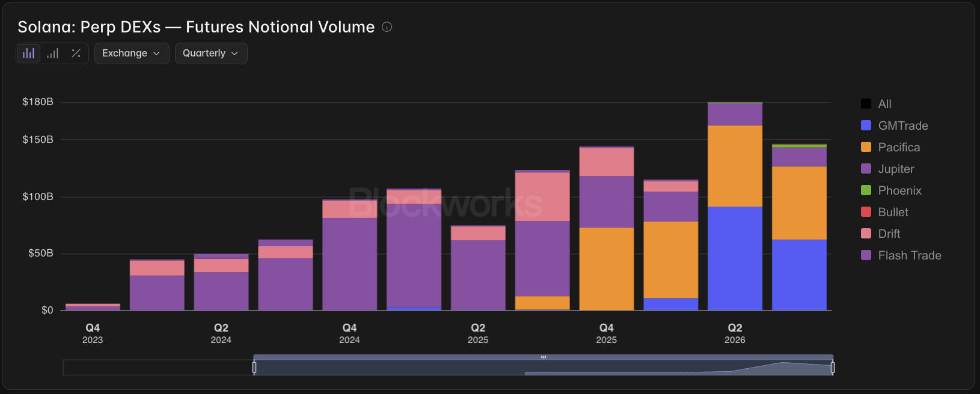Click the '$0' y-axis label
The height and width of the screenshot is (394, 980).
click(47, 310)
